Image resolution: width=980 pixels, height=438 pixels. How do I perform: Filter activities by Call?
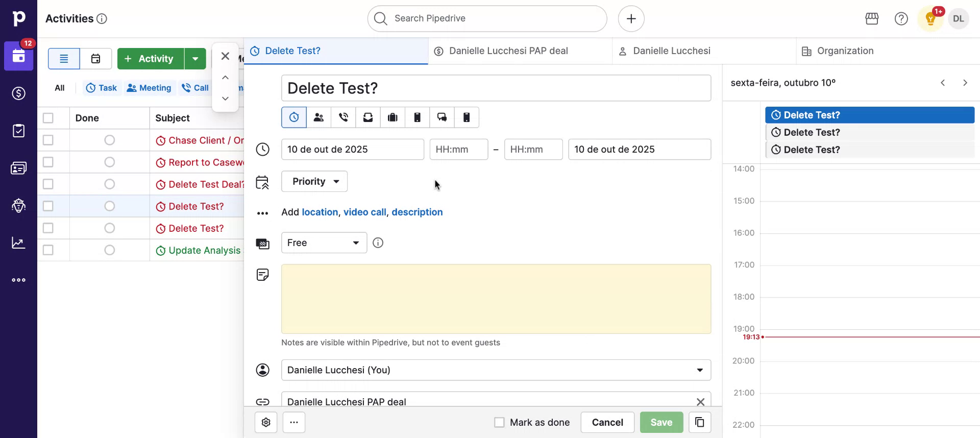point(195,88)
